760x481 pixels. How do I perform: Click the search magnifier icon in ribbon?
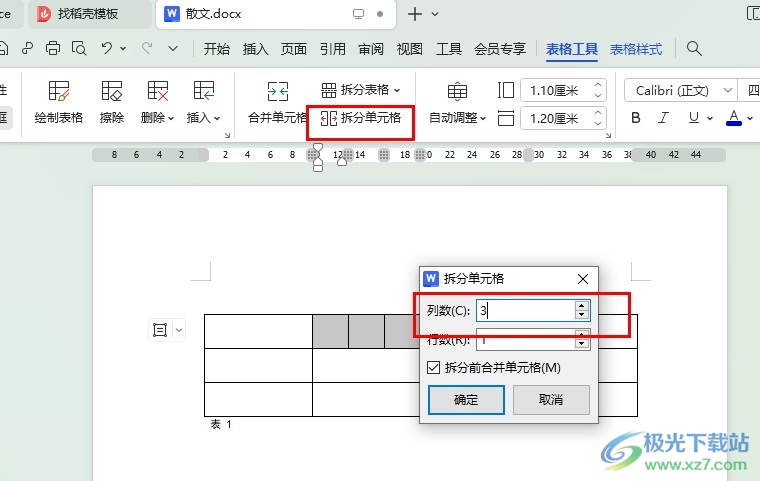(x=694, y=49)
